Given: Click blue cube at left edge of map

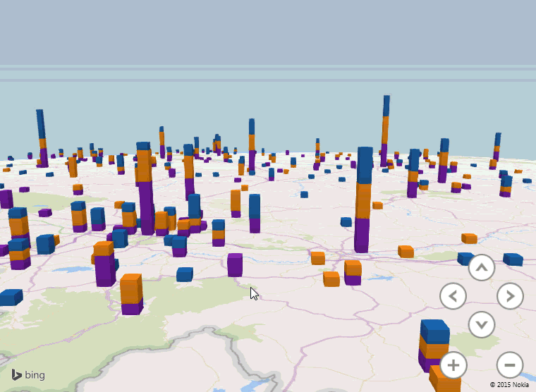Looking at the screenshot, I should (10, 298).
